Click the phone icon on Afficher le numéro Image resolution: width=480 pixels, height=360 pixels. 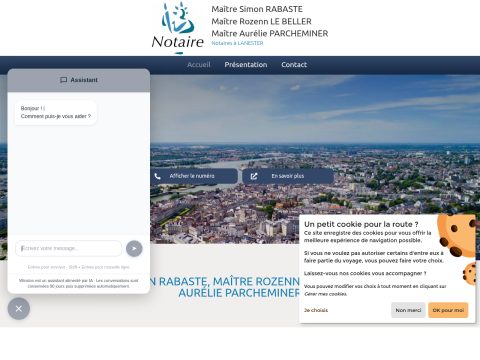click(x=158, y=176)
